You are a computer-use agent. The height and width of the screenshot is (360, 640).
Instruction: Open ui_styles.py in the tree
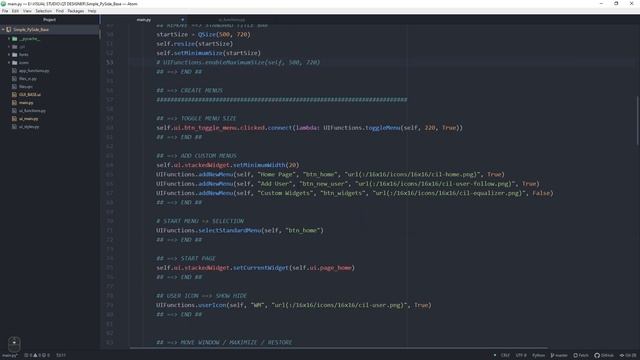click(29, 127)
